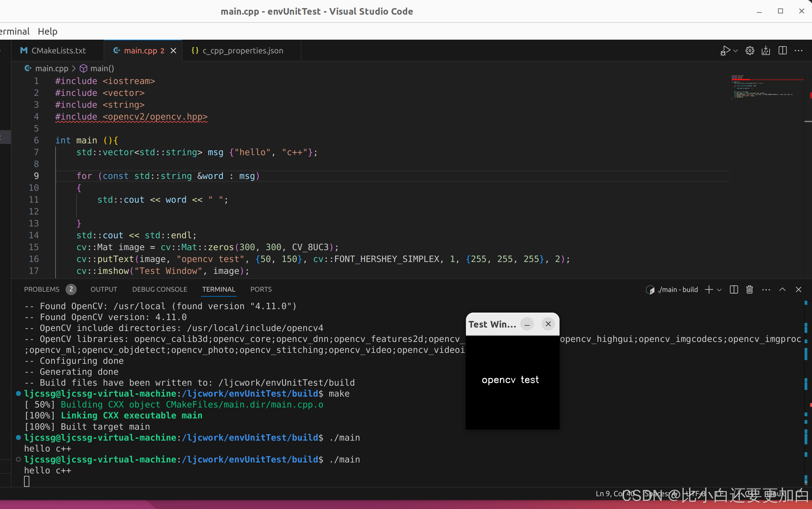This screenshot has height=509, width=812.
Task: Expand the run button dropdown chevron
Action: pyautogui.click(x=736, y=50)
